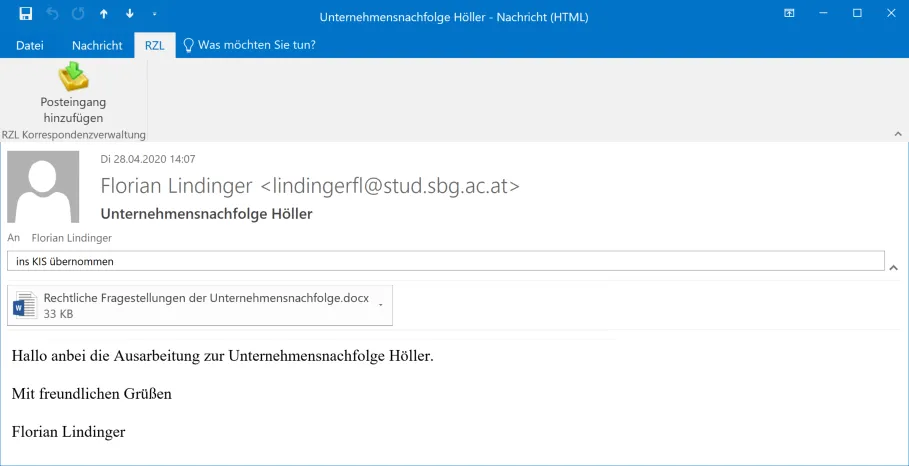Minimize the message window
This screenshot has width=909, height=466.
[823, 13]
